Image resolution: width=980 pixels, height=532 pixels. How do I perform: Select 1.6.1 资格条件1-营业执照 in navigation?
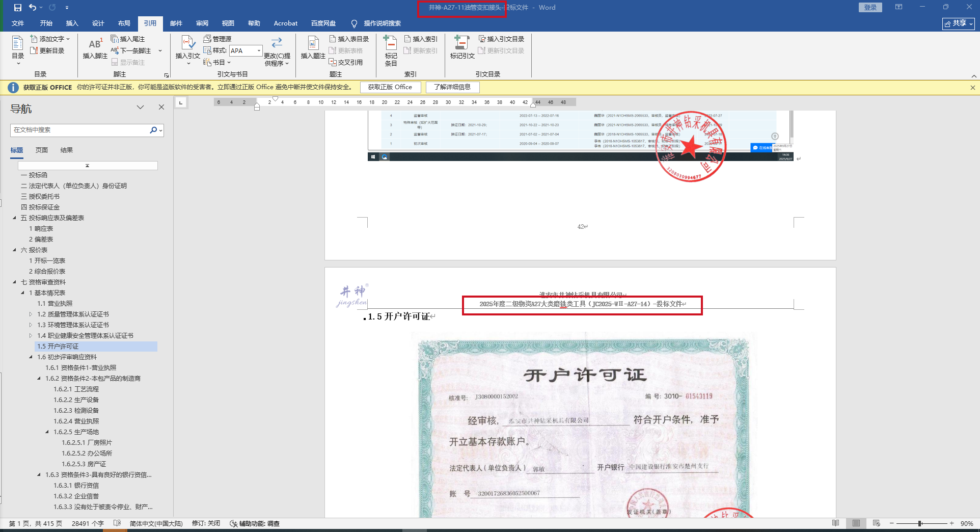tap(81, 367)
